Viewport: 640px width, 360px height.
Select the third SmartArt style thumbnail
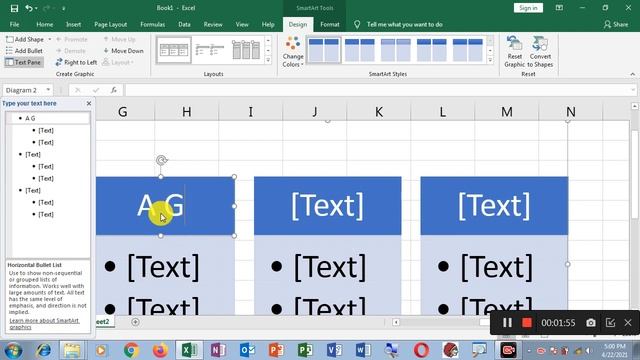click(x=396, y=50)
